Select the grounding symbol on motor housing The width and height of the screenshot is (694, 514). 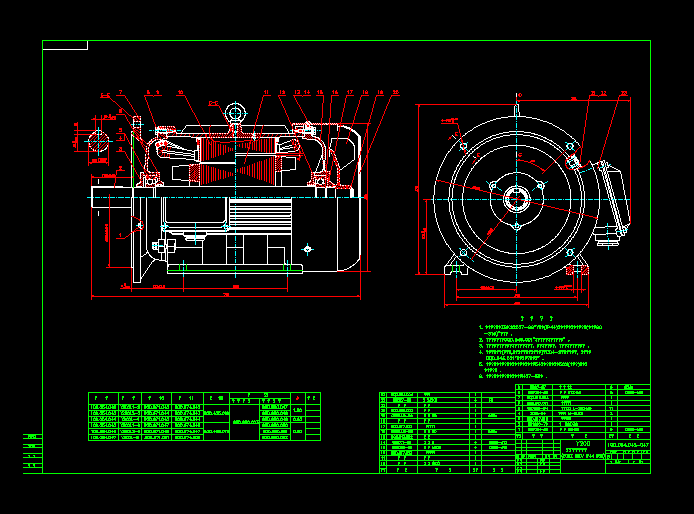coord(308,249)
